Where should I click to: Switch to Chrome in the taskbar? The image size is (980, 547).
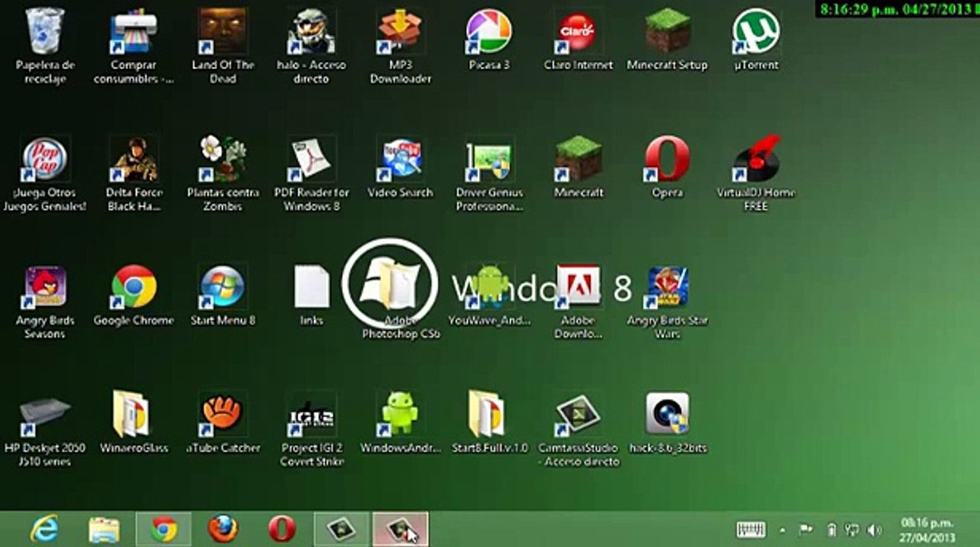tap(163, 529)
